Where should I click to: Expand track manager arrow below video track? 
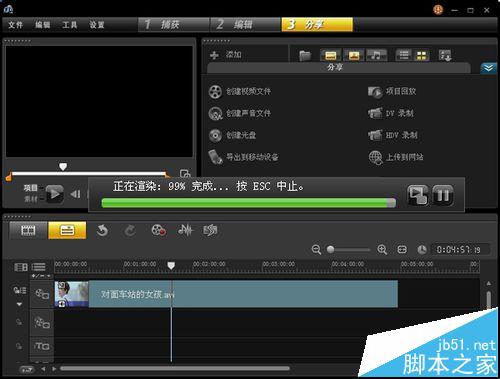(x=19, y=304)
